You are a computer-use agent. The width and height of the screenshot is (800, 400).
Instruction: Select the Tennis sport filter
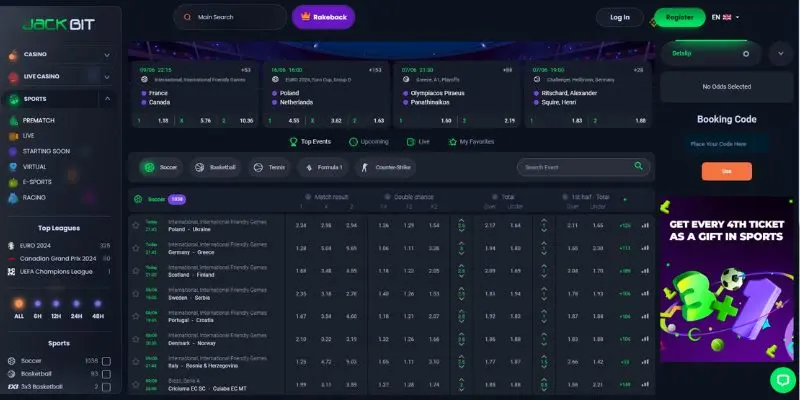pyautogui.click(x=270, y=167)
